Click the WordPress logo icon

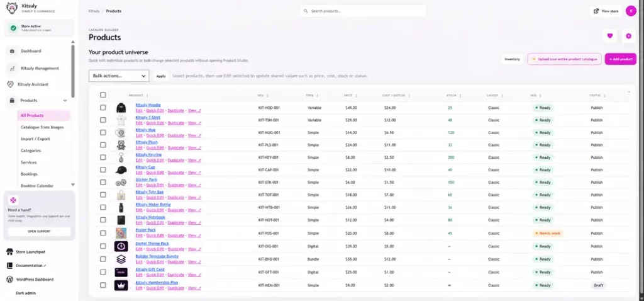point(10,280)
